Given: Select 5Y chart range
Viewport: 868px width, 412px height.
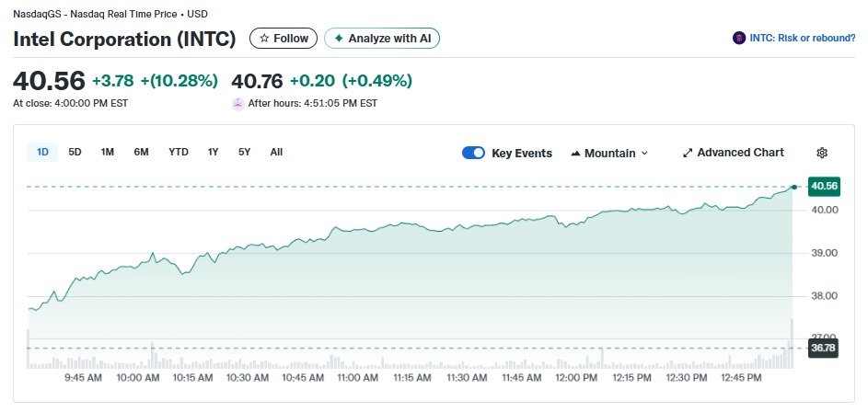Looking at the screenshot, I should (x=244, y=152).
